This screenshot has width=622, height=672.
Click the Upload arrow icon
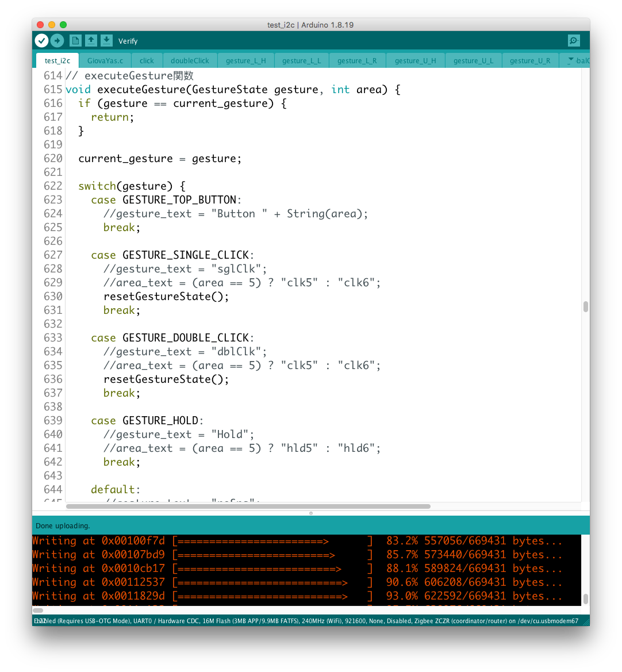[57, 40]
